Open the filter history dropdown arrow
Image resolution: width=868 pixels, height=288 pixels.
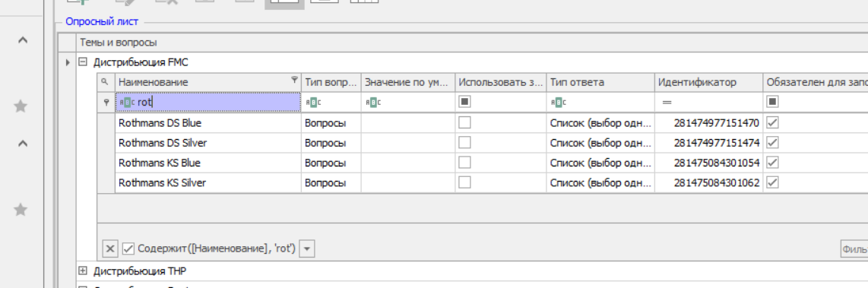[307, 248]
